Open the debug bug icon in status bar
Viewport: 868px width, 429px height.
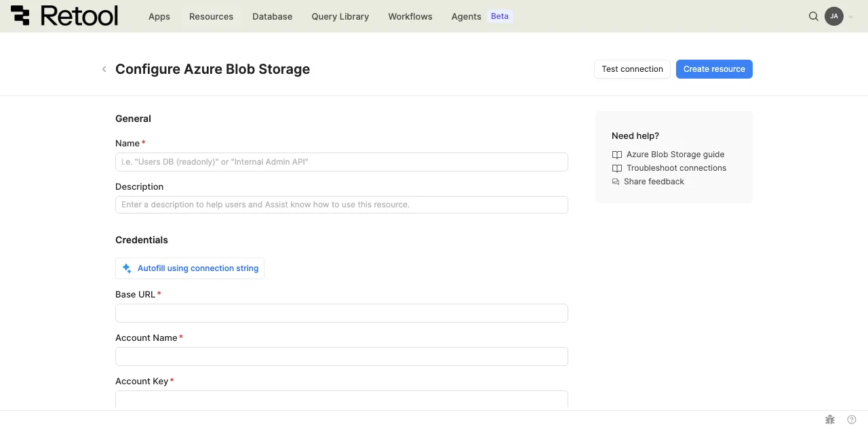pos(829,420)
